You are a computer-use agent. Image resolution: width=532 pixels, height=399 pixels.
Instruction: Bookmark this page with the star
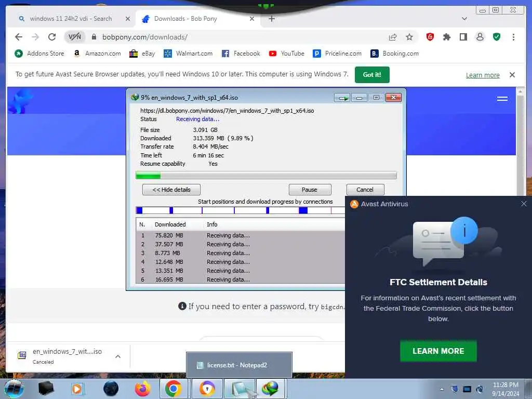(x=409, y=37)
